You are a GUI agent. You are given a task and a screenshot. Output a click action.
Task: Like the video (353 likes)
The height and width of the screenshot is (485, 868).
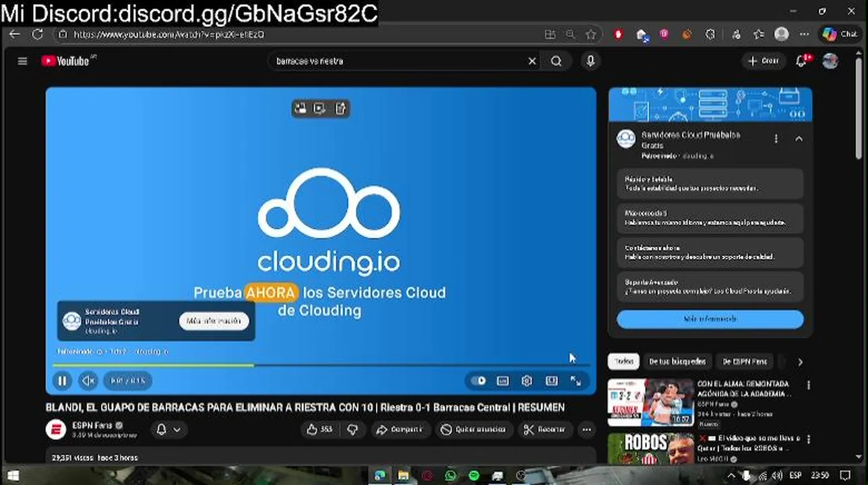coord(321,430)
